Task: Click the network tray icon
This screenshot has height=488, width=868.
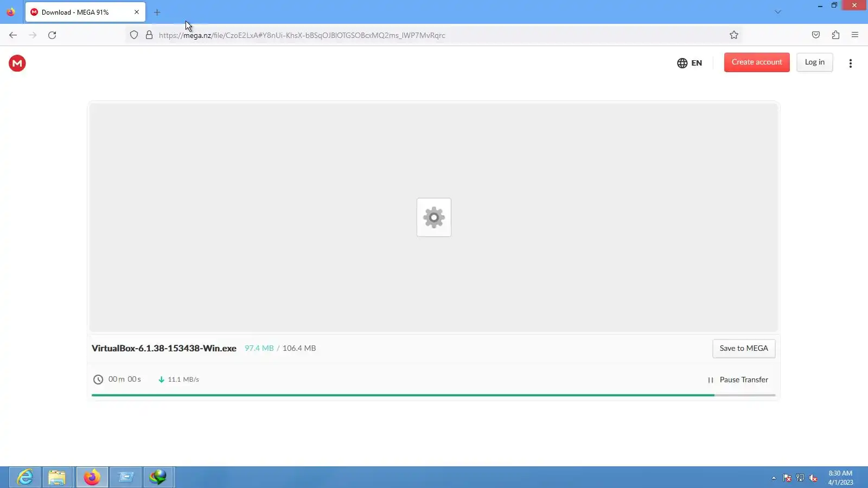Action: click(800, 478)
